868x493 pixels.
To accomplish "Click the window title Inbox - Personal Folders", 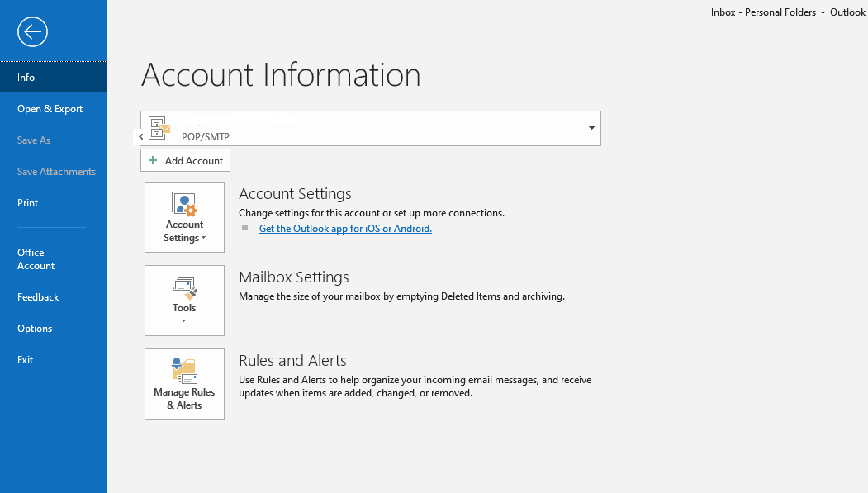I will (x=762, y=12).
